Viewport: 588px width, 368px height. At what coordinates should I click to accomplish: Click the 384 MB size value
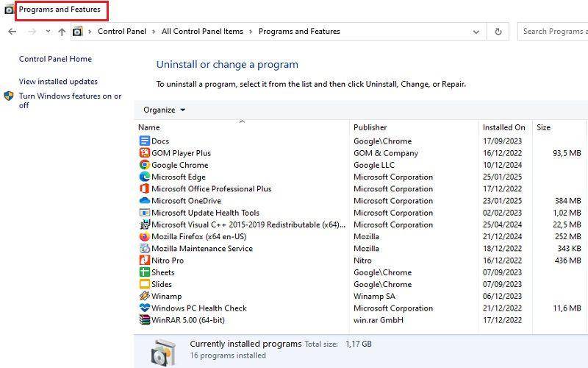567,200
